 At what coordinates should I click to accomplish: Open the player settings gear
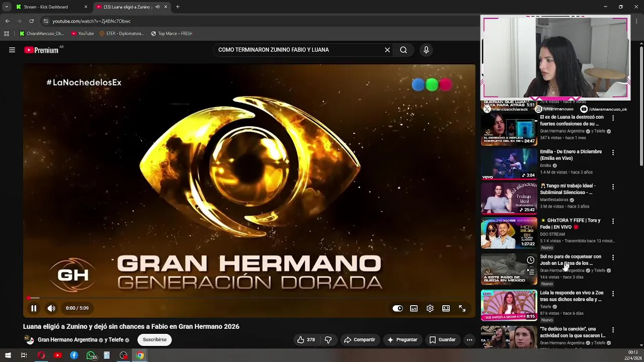(430, 308)
